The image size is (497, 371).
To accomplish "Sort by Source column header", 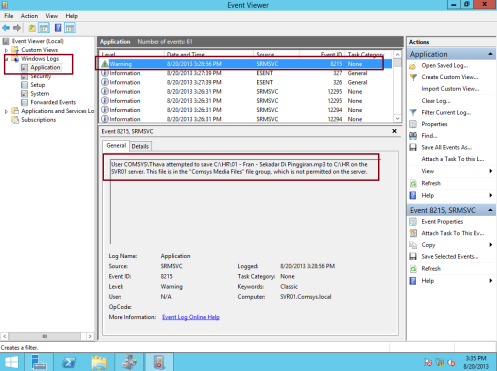I will pos(276,54).
